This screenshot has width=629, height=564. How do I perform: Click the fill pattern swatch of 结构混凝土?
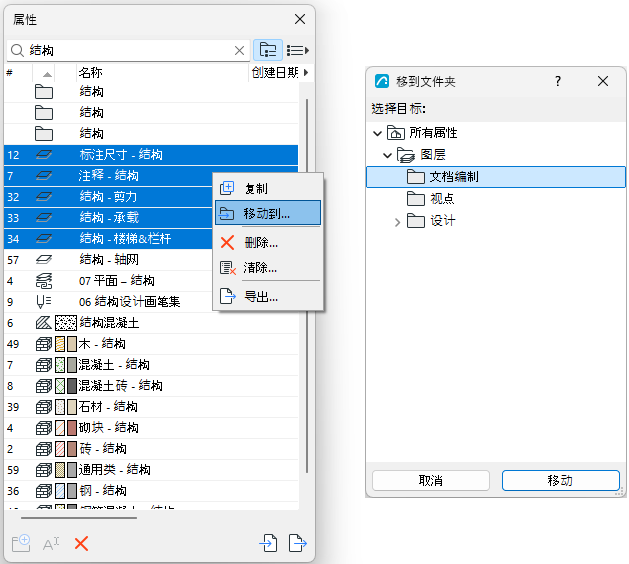click(x=66, y=323)
